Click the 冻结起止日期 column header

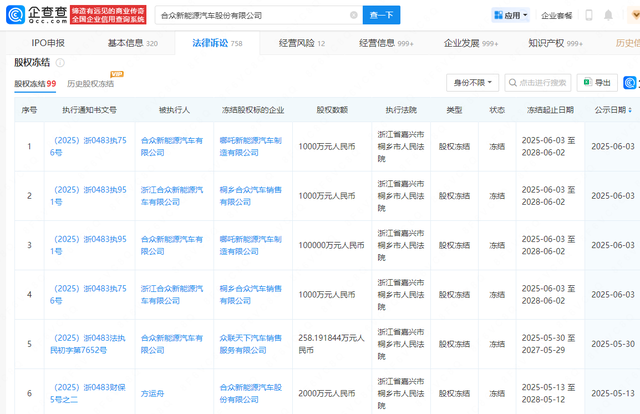(x=550, y=110)
